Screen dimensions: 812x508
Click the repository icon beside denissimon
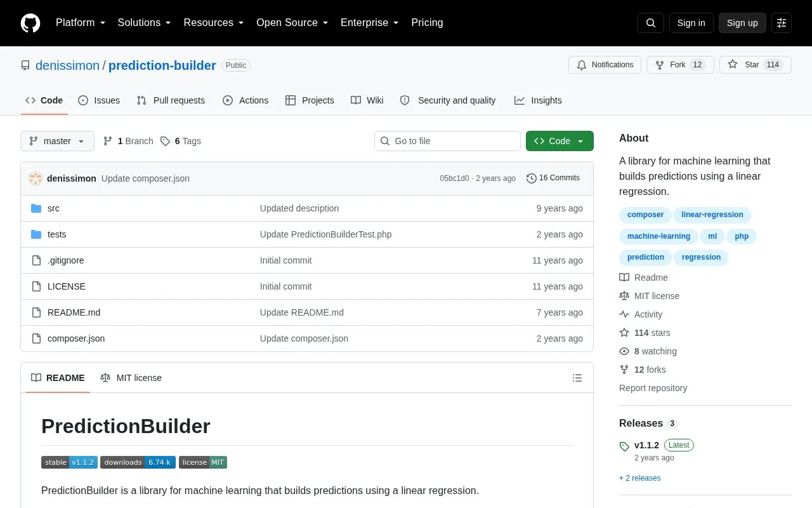[x=25, y=65]
